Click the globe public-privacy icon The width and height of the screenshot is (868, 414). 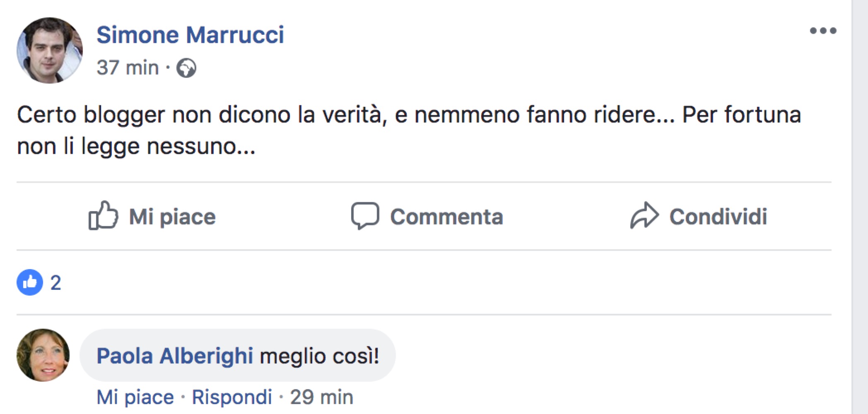[186, 68]
